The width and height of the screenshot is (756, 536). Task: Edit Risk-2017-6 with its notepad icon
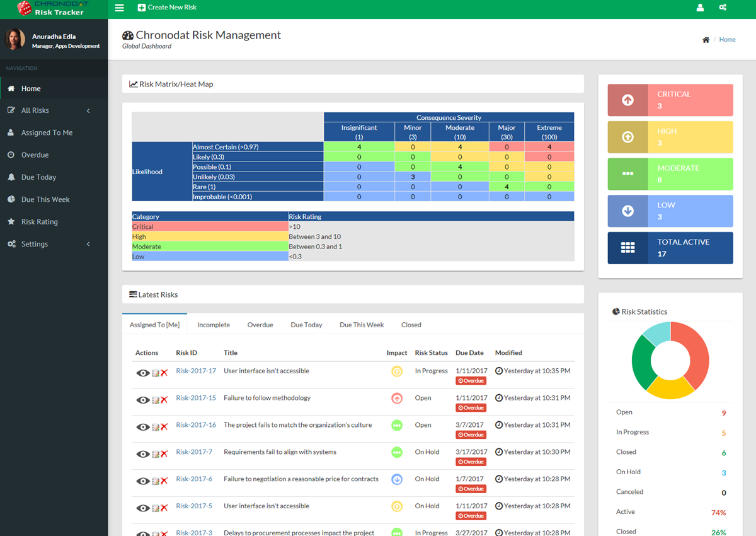[x=156, y=482]
